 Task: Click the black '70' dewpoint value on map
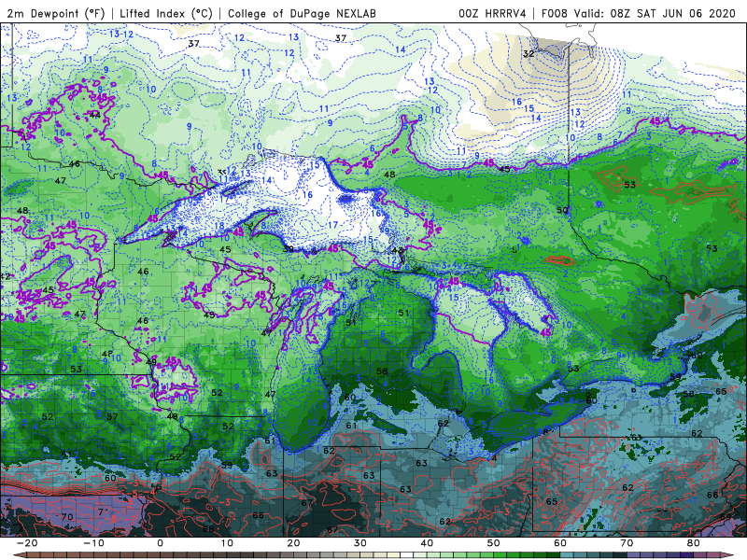67,517
